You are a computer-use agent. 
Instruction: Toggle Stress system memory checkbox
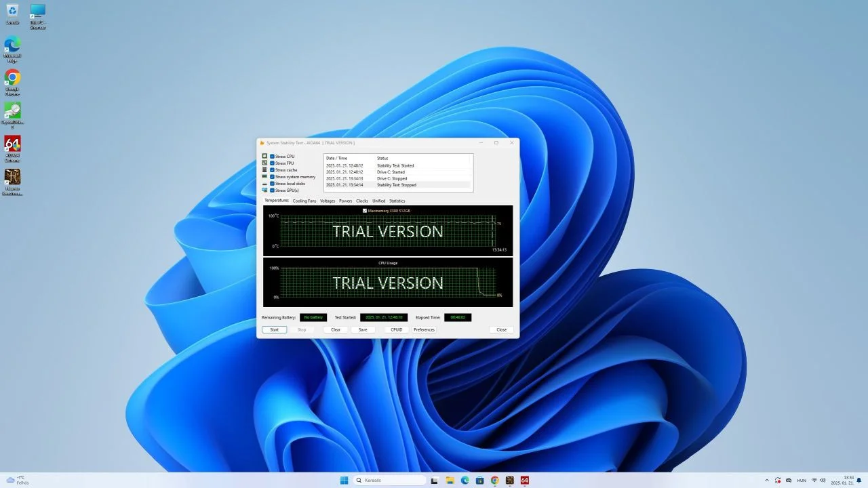point(272,177)
